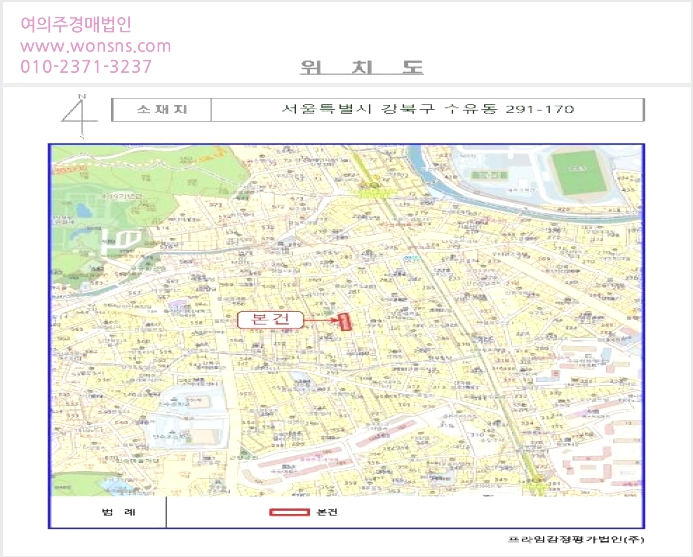The image size is (693, 557).
Task: Click the red property marker on the map
Action: click(345, 322)
